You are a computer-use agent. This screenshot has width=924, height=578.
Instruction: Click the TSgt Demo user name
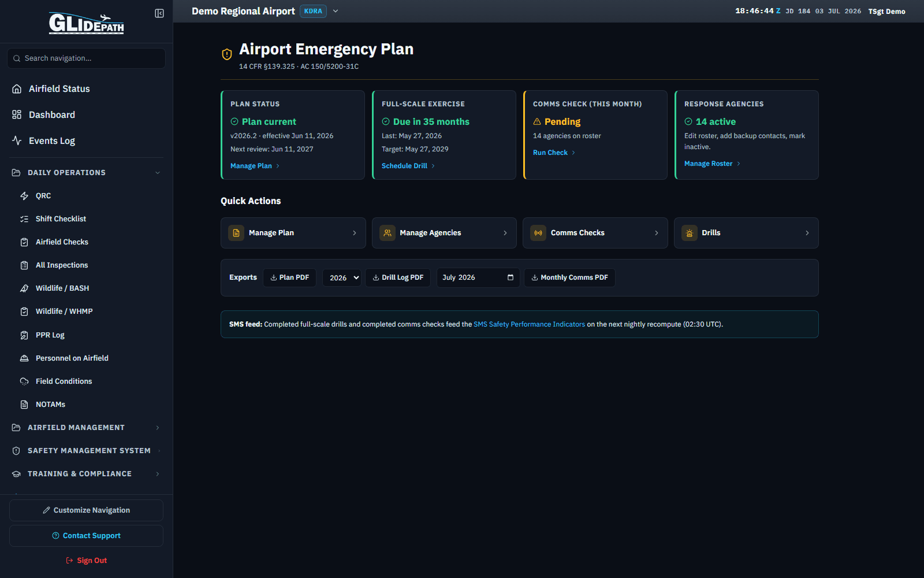click(x=886, y=12)
